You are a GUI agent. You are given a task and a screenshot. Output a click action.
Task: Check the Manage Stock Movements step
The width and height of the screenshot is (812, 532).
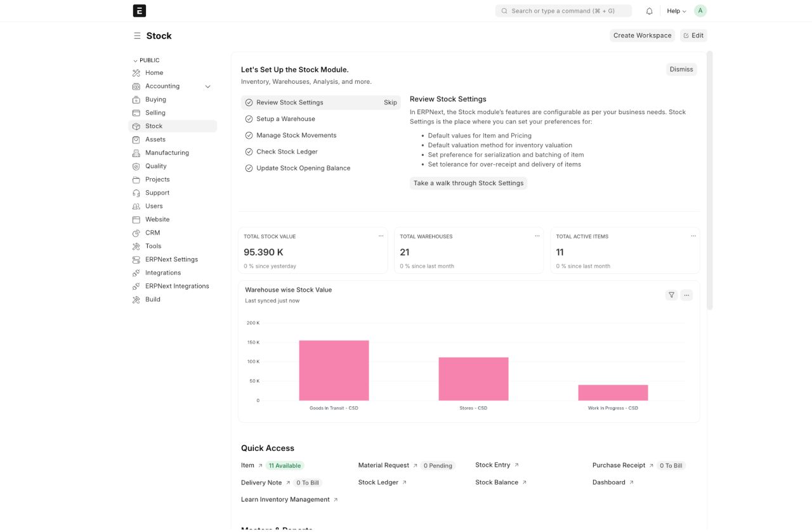[249, 136]
